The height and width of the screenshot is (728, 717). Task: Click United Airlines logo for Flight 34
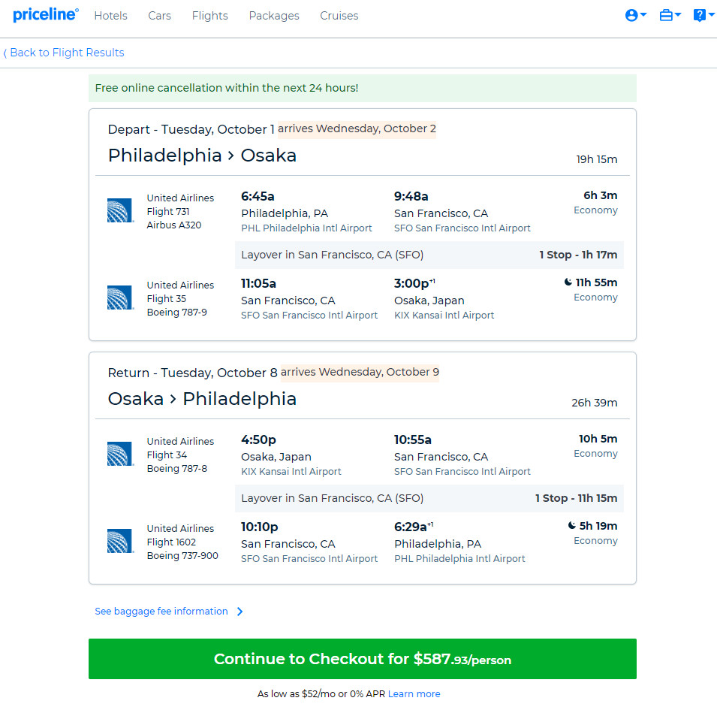tap(120, 454)
